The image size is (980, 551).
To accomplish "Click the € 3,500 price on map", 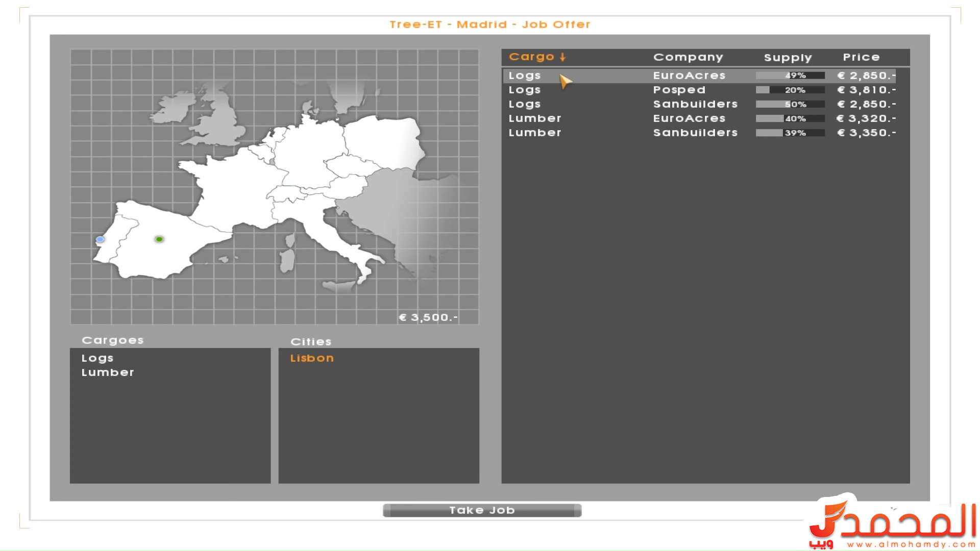I will (428, 317).
